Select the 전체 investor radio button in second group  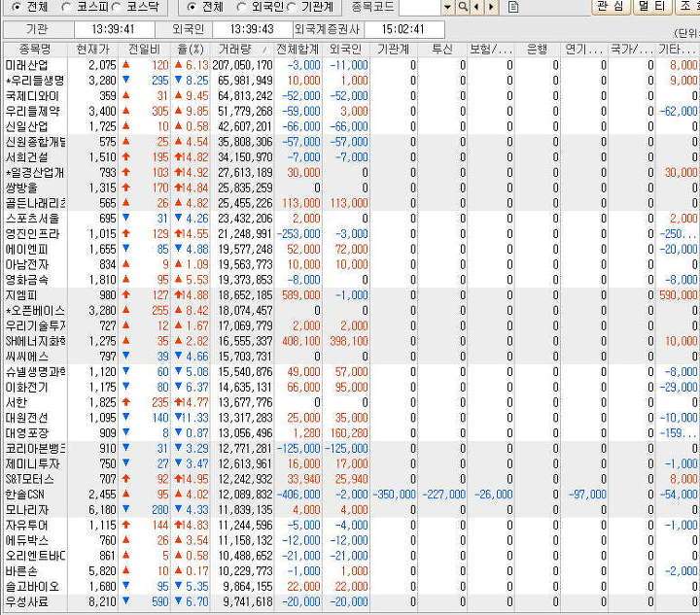click(192, 7)
